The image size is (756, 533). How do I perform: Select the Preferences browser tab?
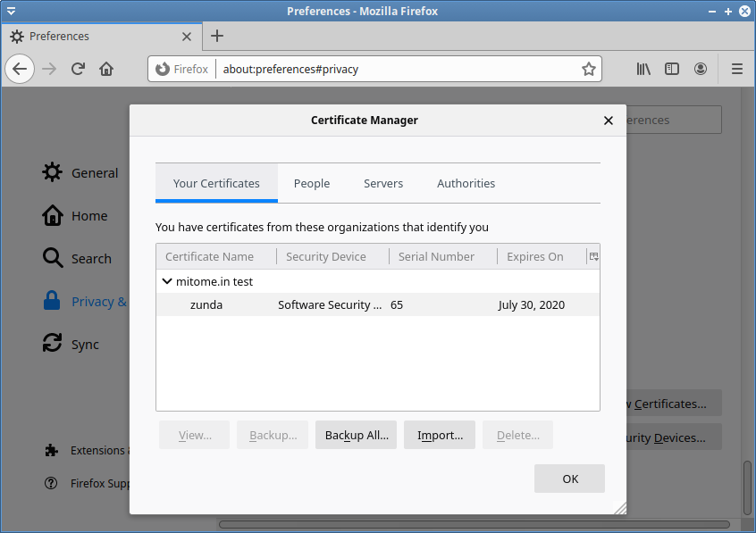click(x=101, y=36)
